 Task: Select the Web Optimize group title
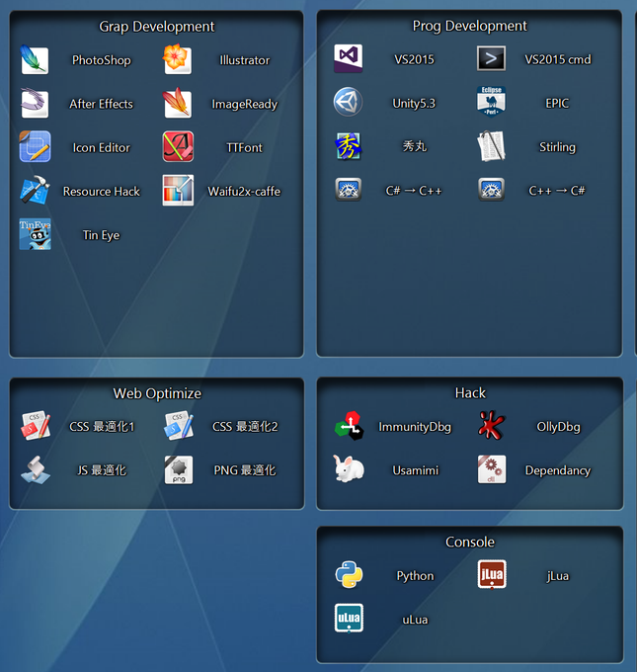[x=157, y=393]
